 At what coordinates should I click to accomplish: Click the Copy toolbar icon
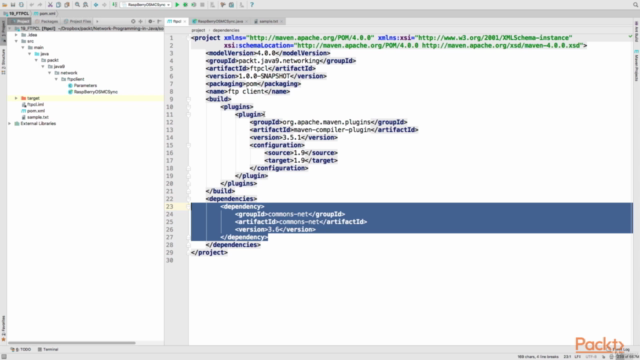point(58,4)
